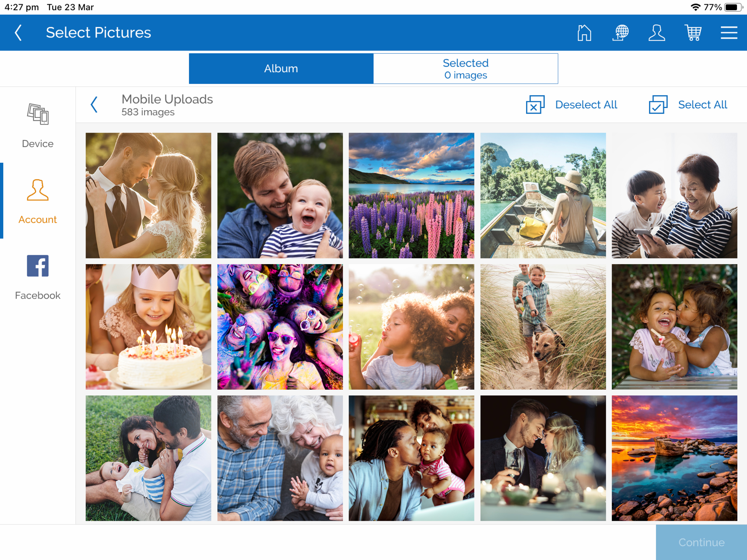Select the colorful powder festival selfie photo
Screen dimensions: 747x560
(280, 327)
